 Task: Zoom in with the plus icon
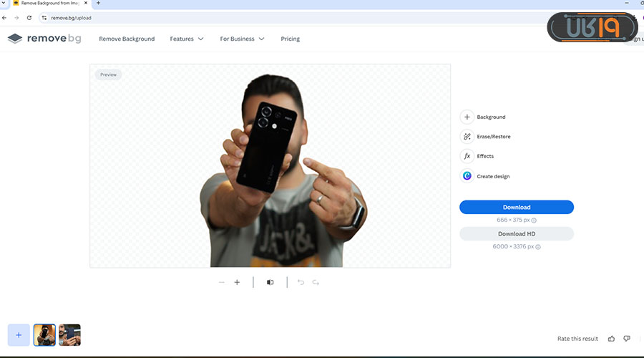point(237,282)
